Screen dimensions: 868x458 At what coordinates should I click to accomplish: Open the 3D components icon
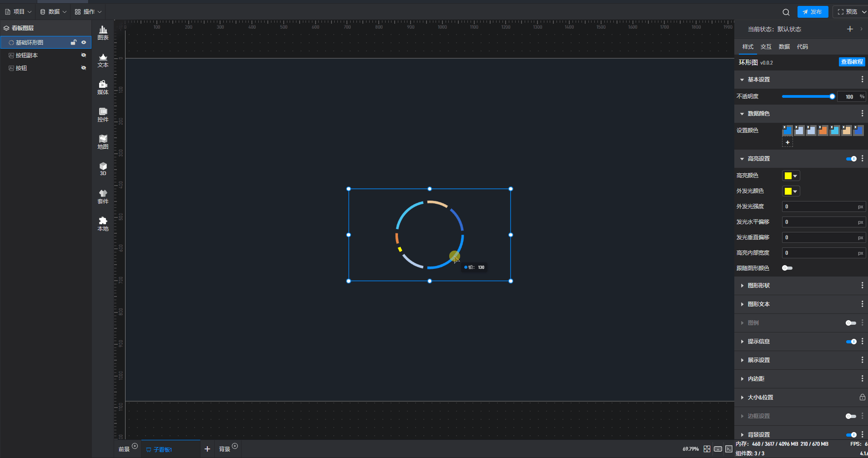(103, 169)
